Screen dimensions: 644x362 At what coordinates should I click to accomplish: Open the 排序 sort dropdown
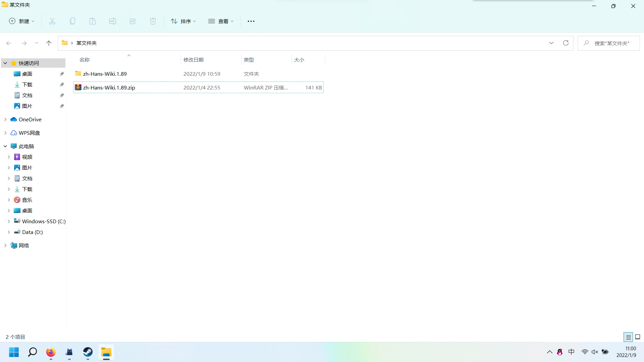pos(183,21)
